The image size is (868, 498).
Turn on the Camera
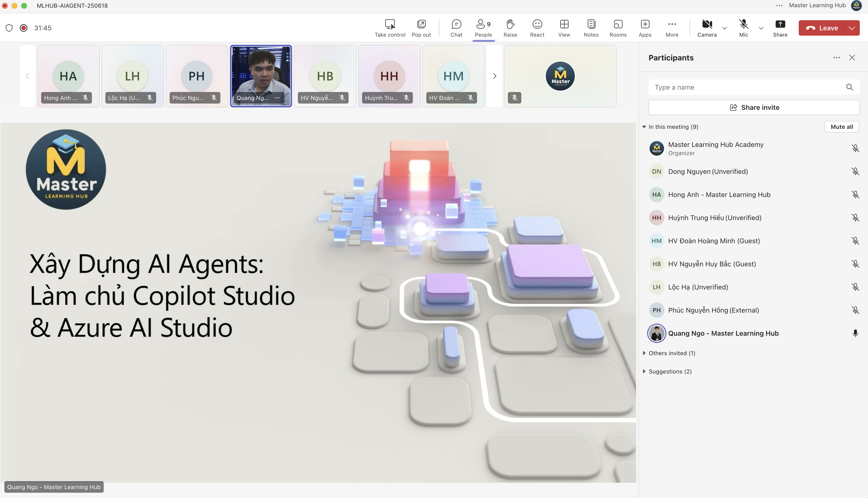click(x=707, y=28)
